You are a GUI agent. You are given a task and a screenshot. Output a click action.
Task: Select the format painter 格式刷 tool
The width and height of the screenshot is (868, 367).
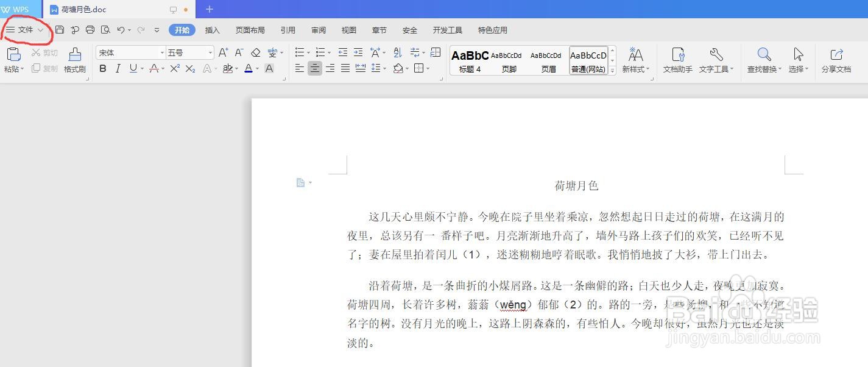[x=74, y=59]
